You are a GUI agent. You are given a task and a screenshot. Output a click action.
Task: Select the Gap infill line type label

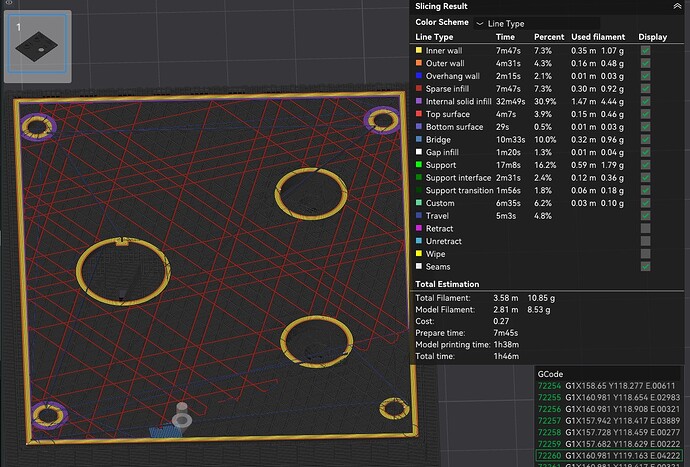click(442, 152)
